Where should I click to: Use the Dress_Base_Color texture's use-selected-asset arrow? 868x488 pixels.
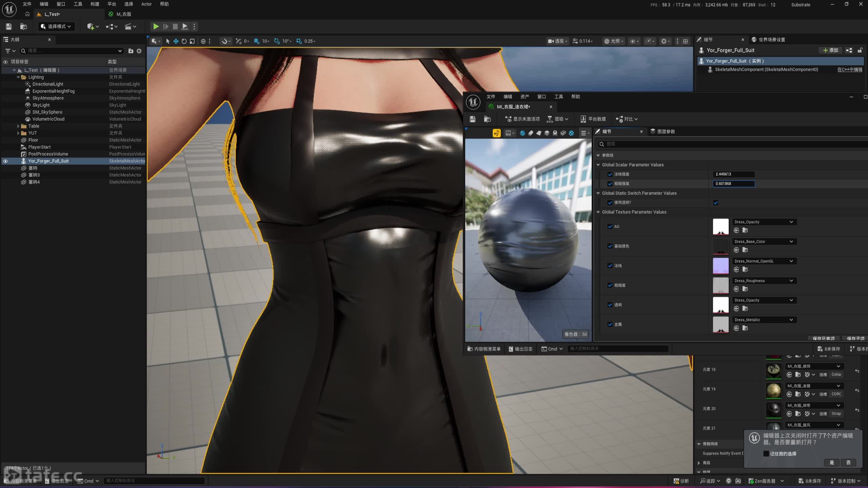click(x=736, y=250)
